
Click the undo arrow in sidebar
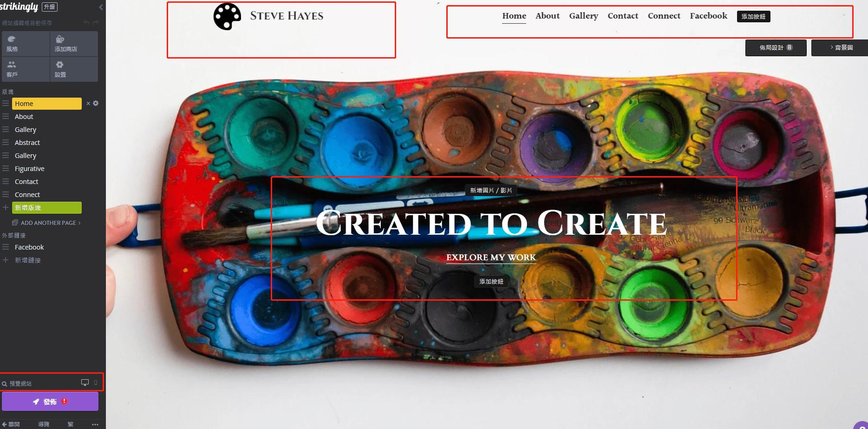coord(86,23)
